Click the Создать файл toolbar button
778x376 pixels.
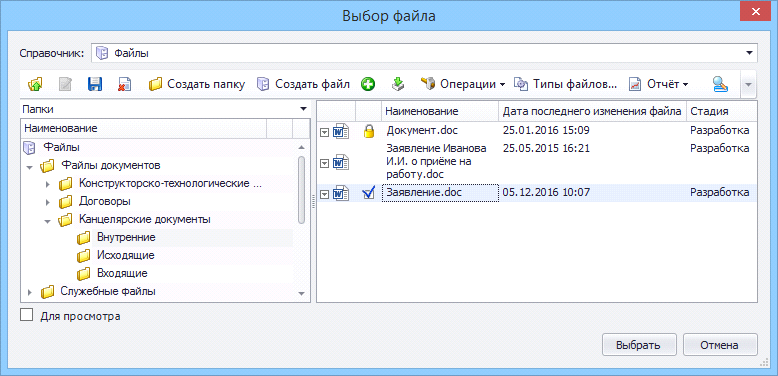[x=303, y=84]
